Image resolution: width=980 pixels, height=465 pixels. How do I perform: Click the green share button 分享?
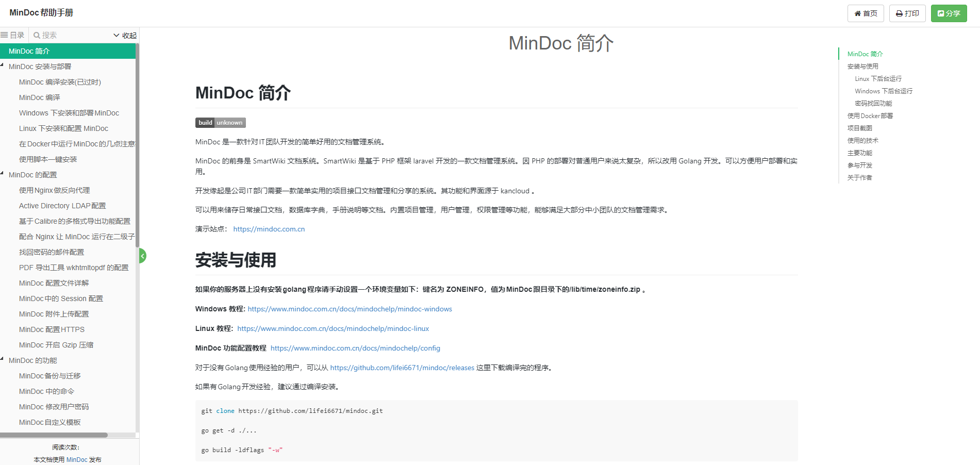click(x=949, y=13)
